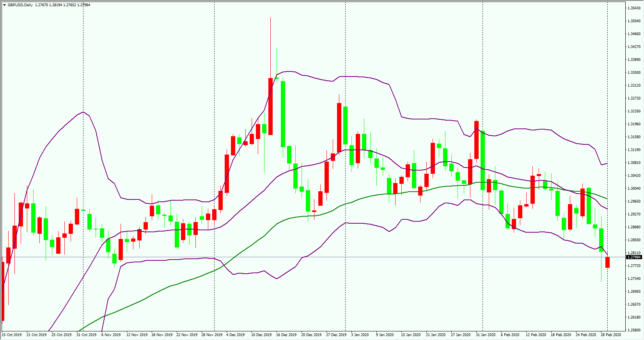Click the 9 Jan 2020 date label
Viewport: 644px width, 340px height.
click(385, 335)
